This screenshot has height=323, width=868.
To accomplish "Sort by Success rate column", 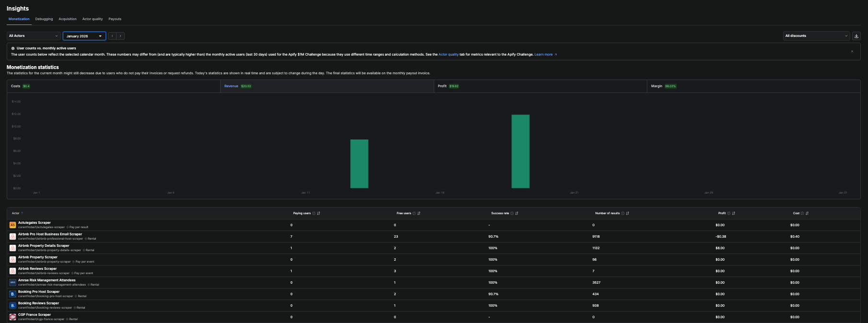I will (x=517, y=213).
